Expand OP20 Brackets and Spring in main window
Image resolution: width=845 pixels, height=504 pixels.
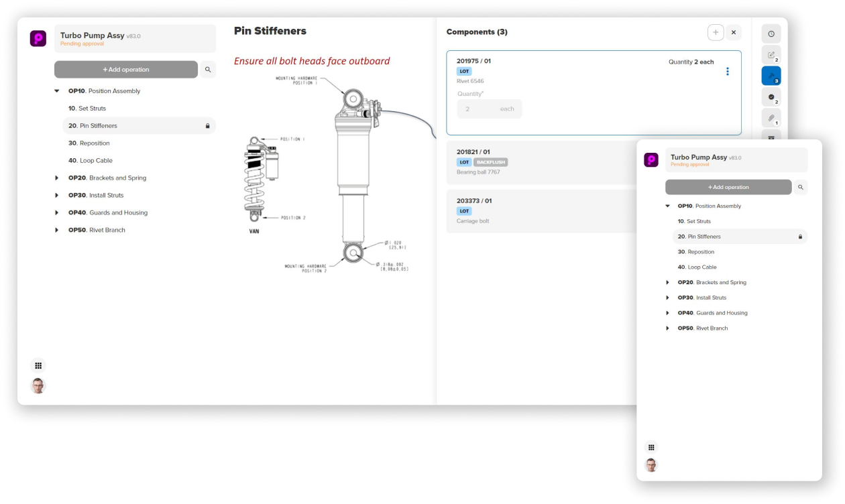point(57,178)
